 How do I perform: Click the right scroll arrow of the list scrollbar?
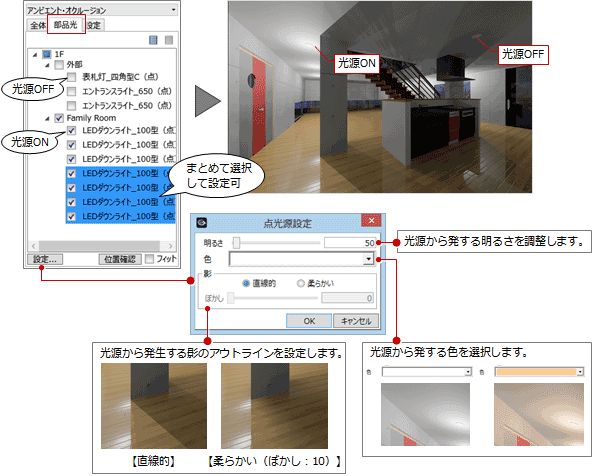[x=170, y=246]
